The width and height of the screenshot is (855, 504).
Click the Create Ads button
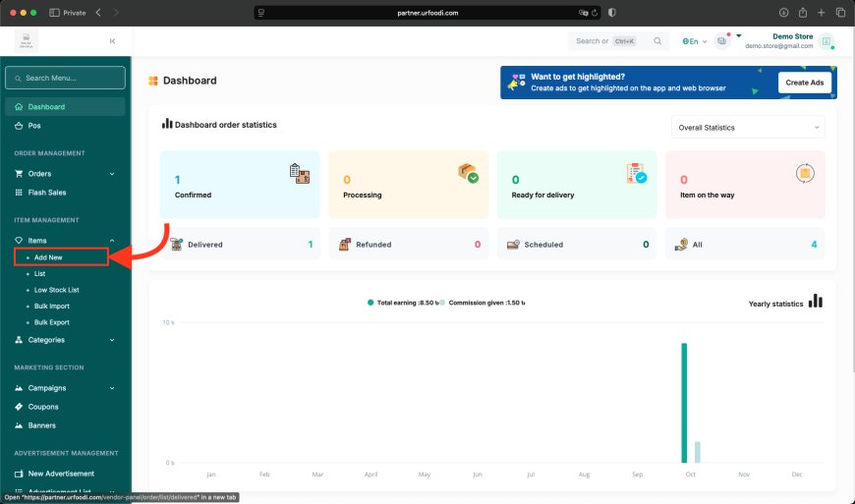[x=804, y=83]
